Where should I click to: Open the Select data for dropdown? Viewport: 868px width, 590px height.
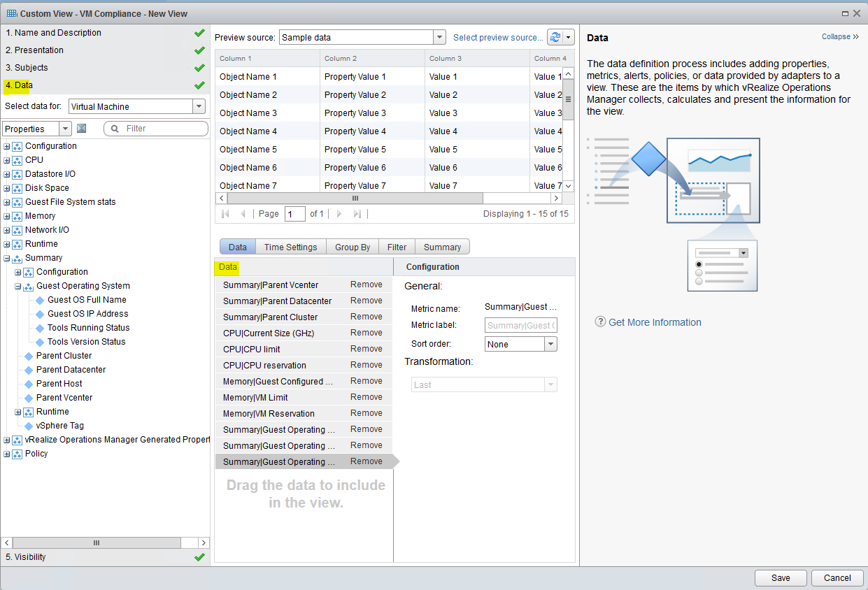click(199, 106)
